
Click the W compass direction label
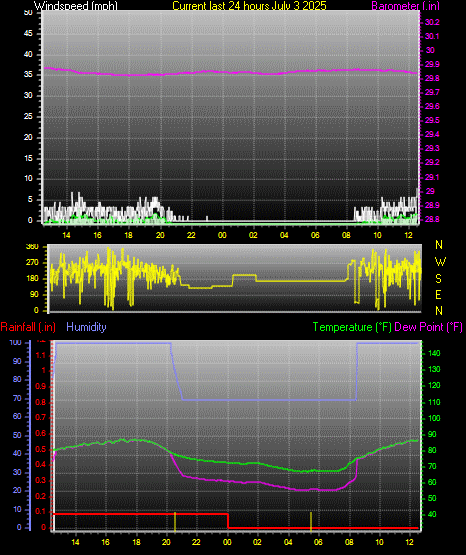(x=440, y=262)
